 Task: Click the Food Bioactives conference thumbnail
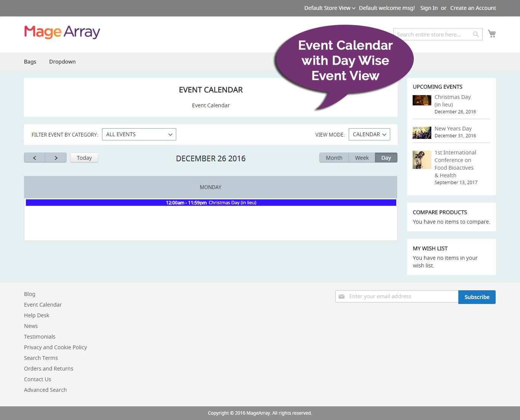click(x=421, y=159)
